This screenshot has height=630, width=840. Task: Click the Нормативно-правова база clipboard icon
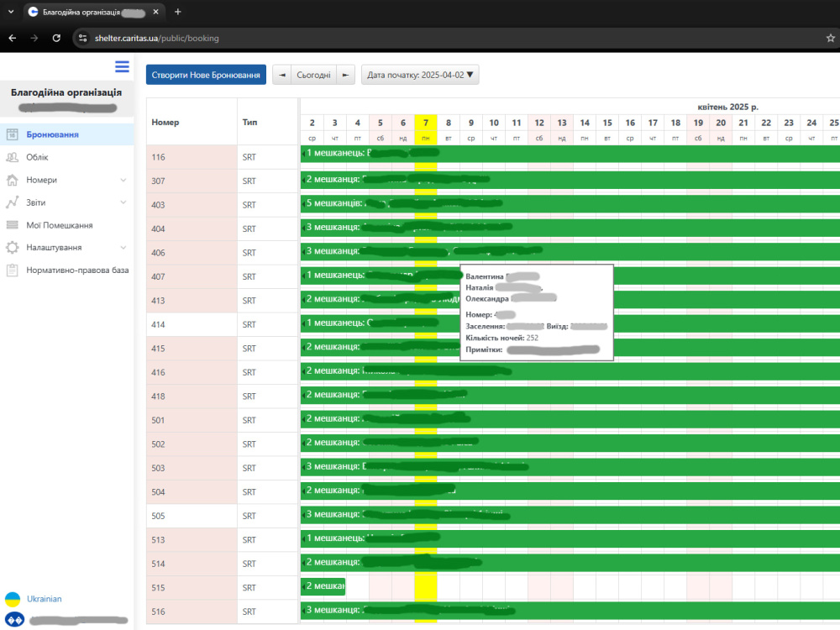coord(13,270)
